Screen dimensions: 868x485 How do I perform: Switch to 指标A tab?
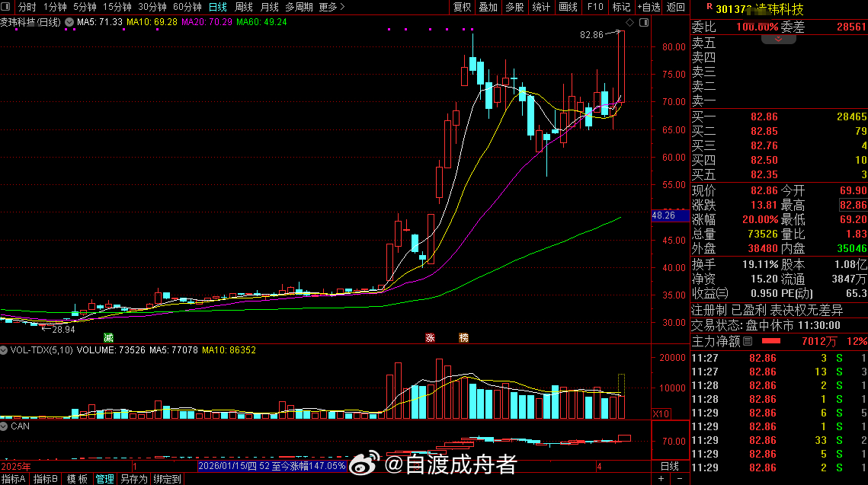pyautogui.click(x=14, y=479)
